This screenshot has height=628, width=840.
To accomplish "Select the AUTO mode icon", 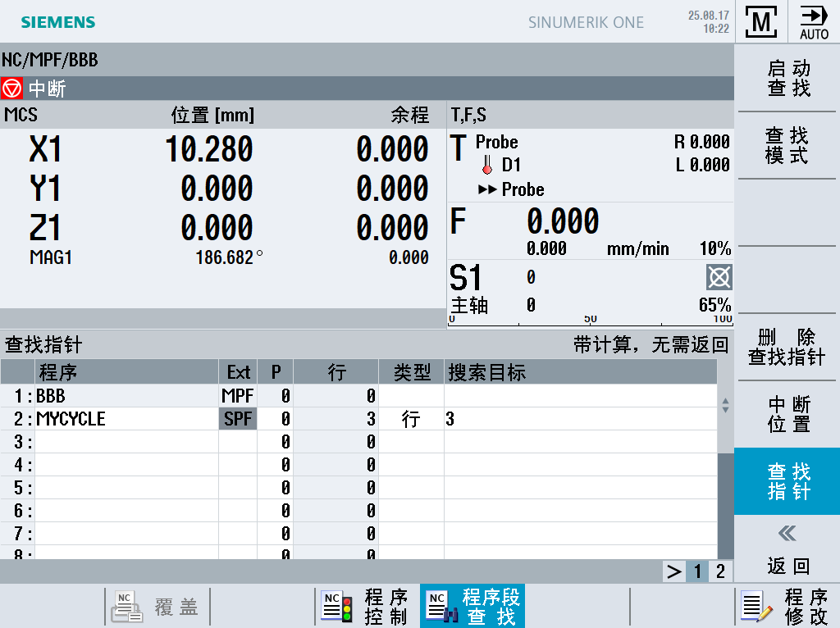I will (x=815, y=22).
